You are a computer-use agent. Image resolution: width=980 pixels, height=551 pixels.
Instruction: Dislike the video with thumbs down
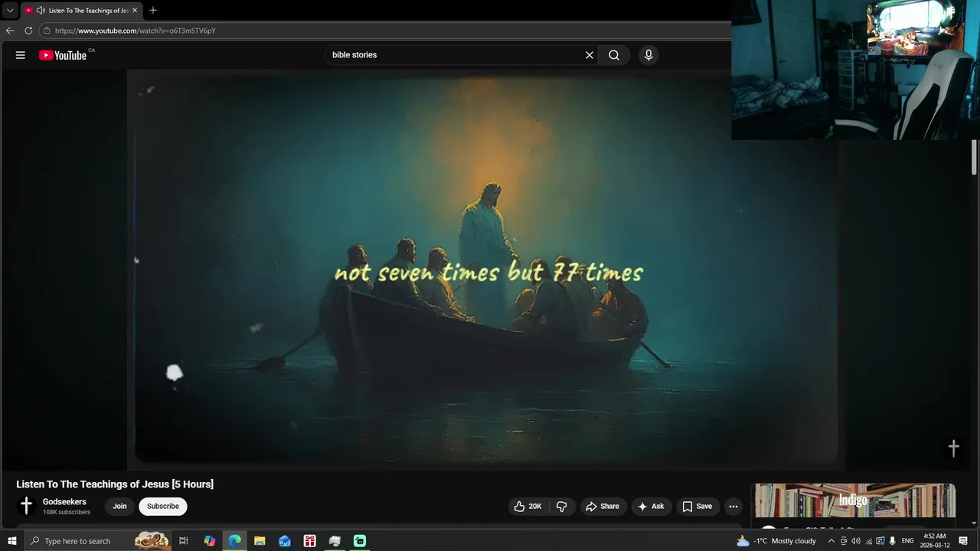[x=561, y=507]
